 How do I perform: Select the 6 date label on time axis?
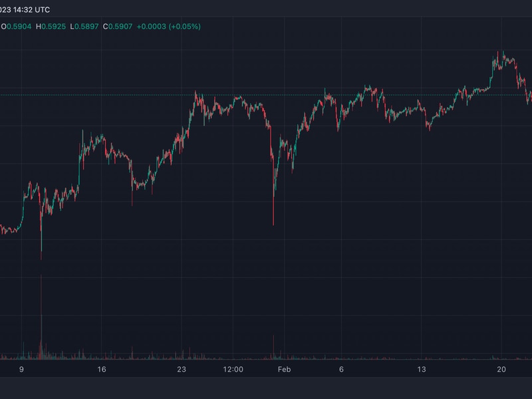341,369
